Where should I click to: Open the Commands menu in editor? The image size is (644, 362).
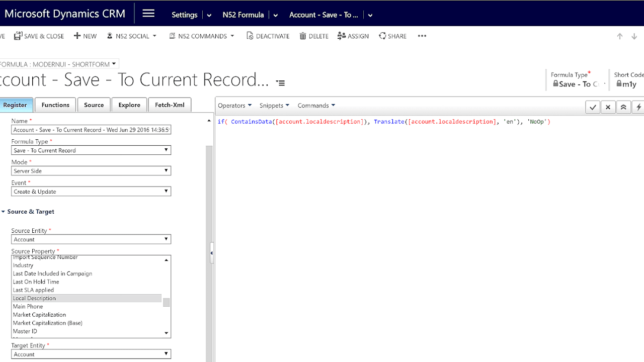tap(316, 106)
